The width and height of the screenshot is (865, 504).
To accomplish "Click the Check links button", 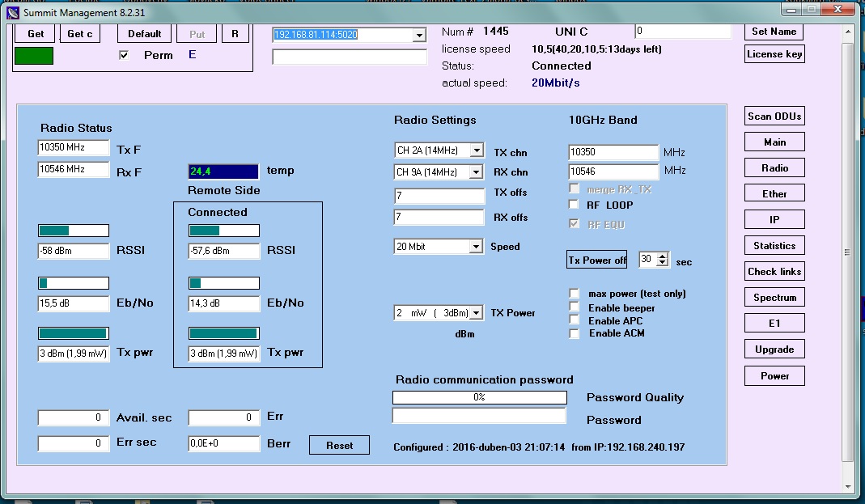I will 774,271.
